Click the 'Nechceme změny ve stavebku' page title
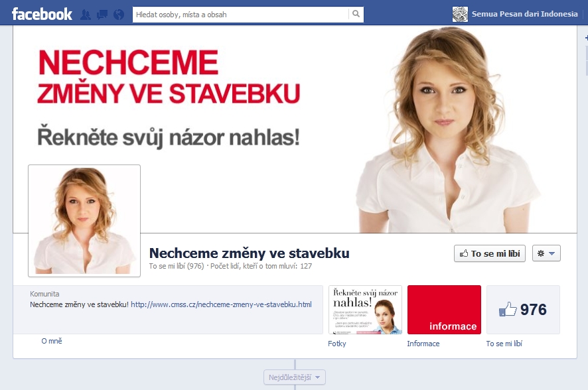 (x=249, y=253)
